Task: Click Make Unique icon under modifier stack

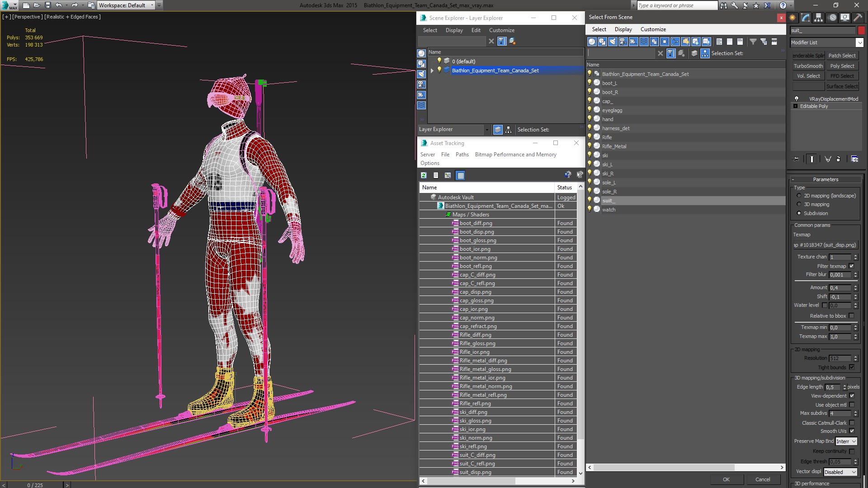Action: coord(828,159)
